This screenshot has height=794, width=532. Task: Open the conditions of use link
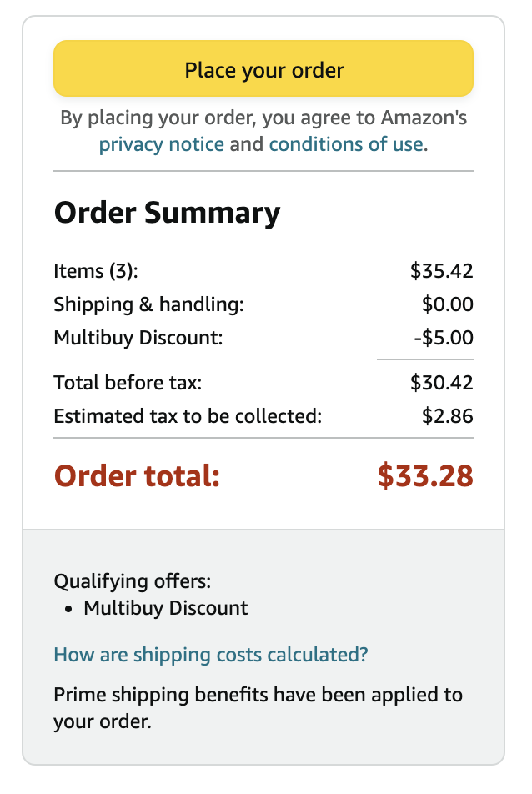(345, 144)
